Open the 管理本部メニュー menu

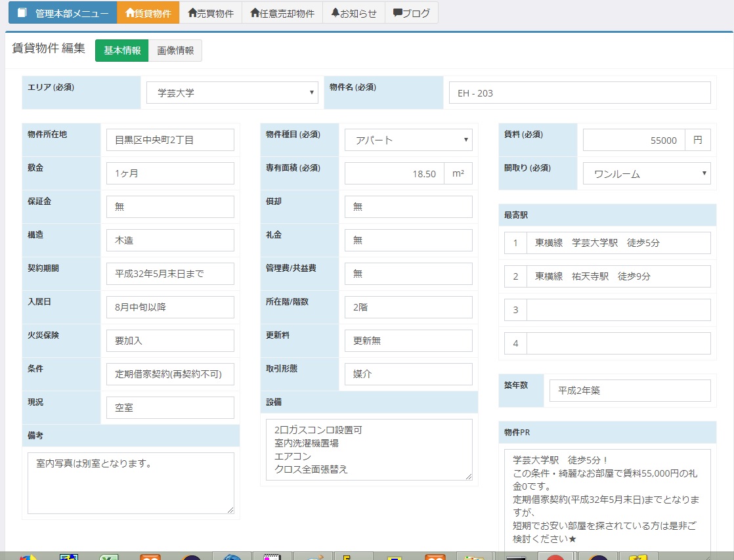tap(61, 11)
